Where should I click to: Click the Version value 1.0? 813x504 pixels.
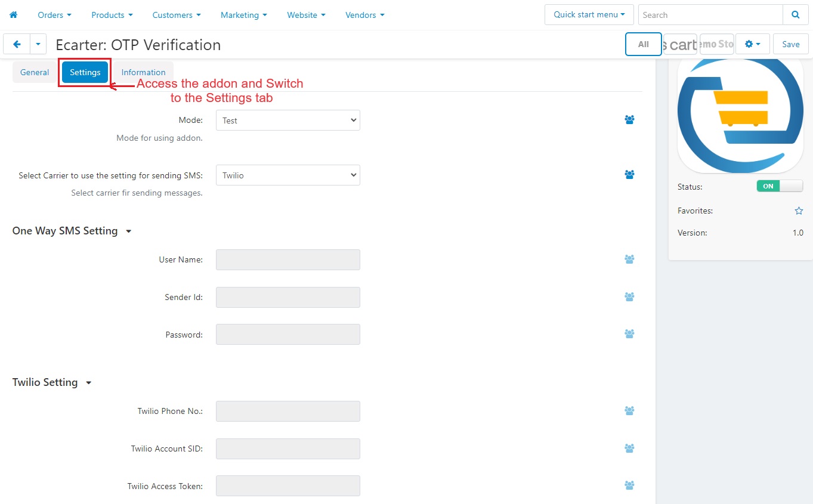click(x=797, y=233)
